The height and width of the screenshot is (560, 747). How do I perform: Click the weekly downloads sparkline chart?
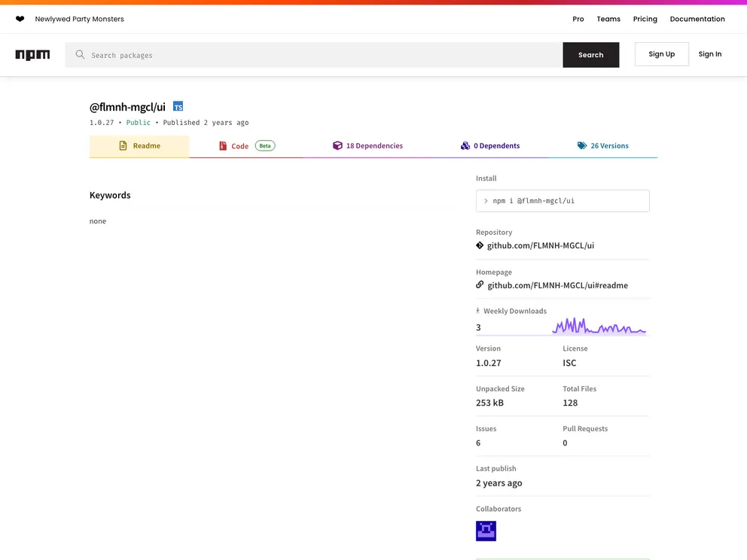[599, 327]
